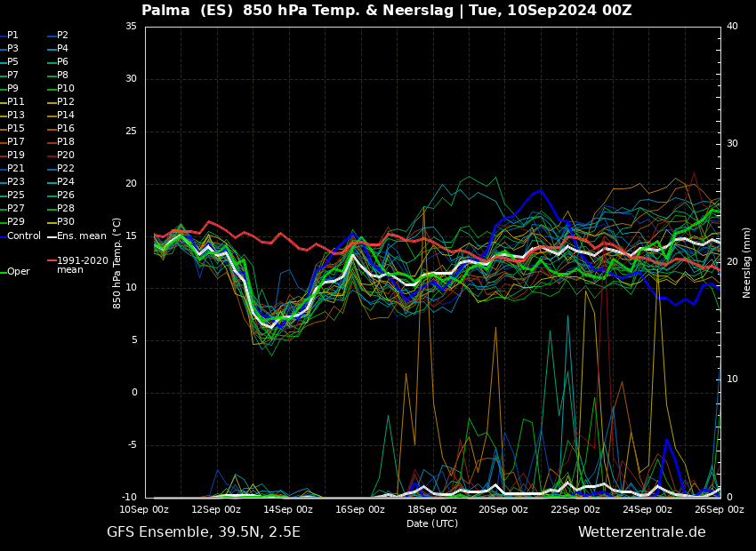Screen dimensions: 756x551
Task: Click the 18Sep 00z date tick label
Action: coord(432,510)
